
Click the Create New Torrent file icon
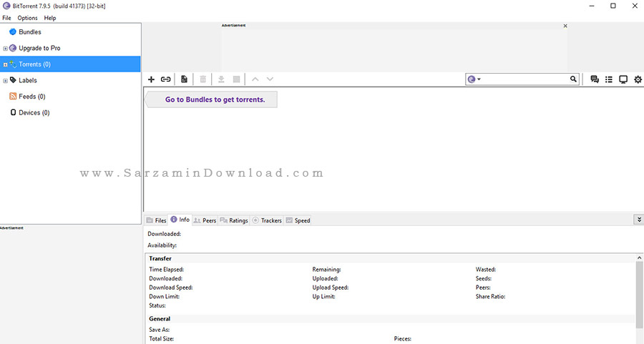(x=184, y=79)
